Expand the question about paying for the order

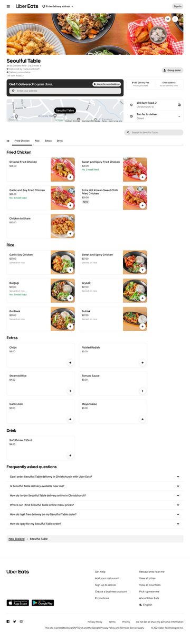point(95,524)
